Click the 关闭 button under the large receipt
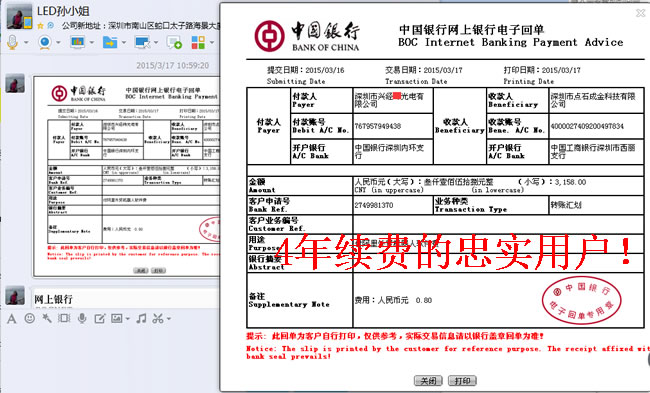The image size is (650, 393). click(428, 381)
